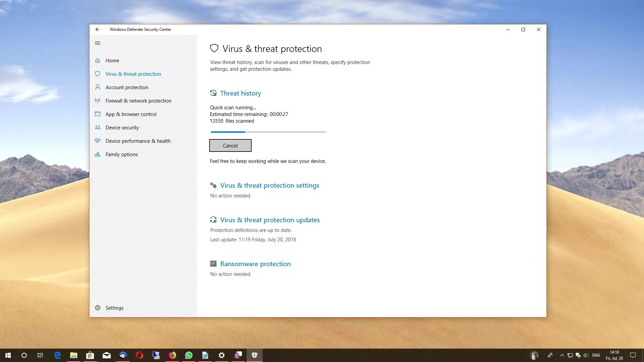
Task: Select App & browser control menu item
Action: coord(131,114)
